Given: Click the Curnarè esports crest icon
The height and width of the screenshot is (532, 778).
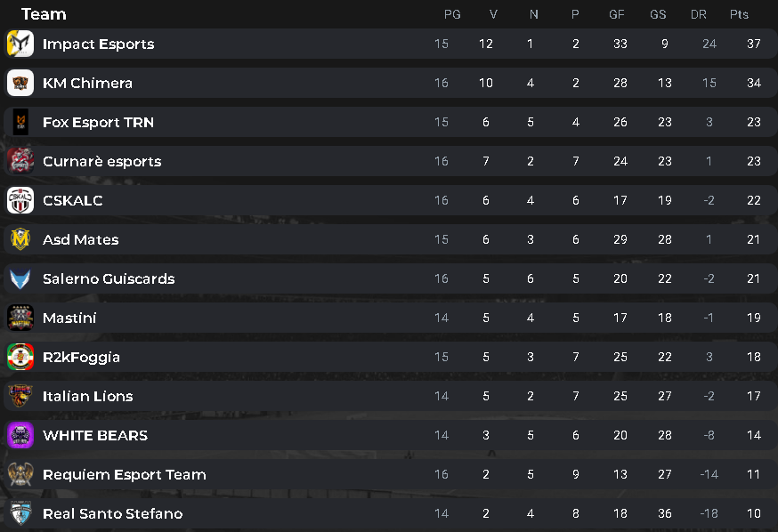Looking at the screenshot, I should pos(20,161).
